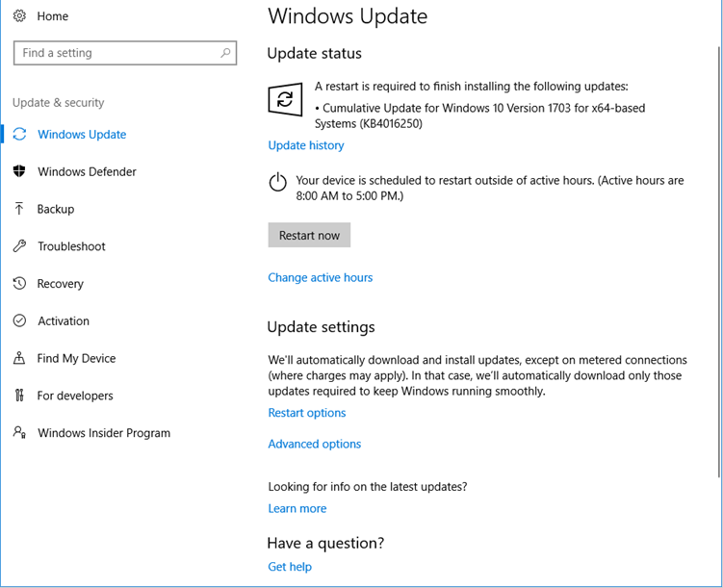723x588 pixels.
Task: Click the magnifier icon in search box
Action: pos(225,53)
